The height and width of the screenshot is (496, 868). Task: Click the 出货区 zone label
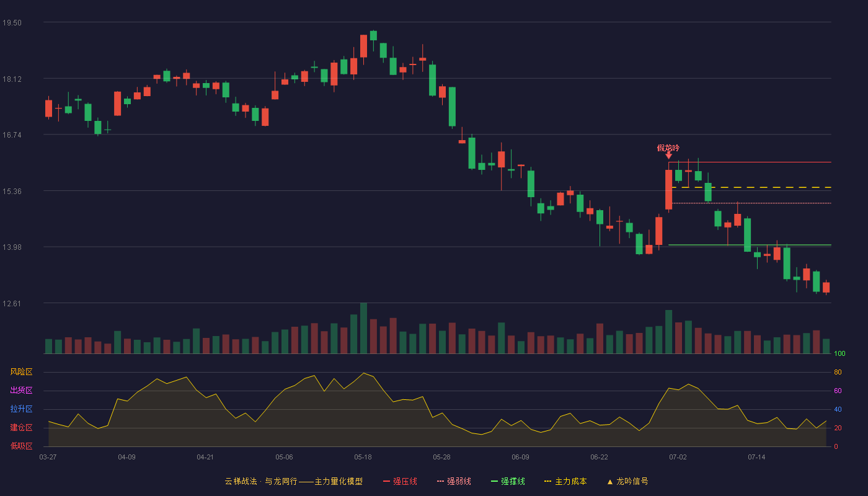[x=21, y=391]
